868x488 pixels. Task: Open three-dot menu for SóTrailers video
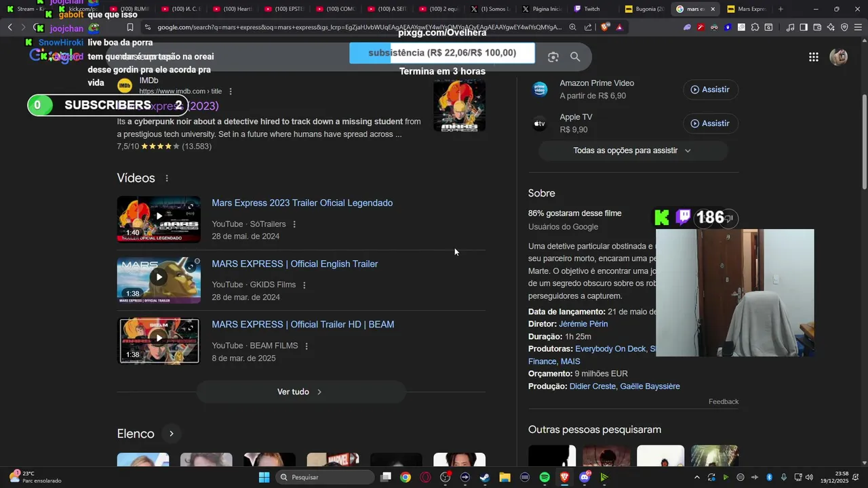pyautogui.click(x=294, y=224)
